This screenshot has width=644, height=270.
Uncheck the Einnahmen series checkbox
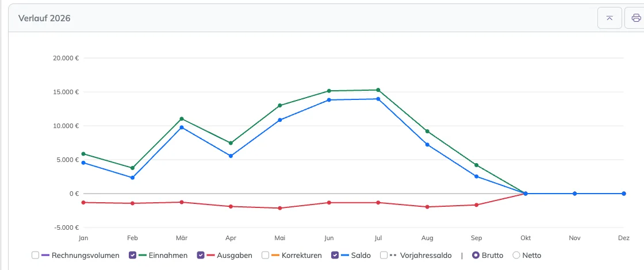tap(133, 255)
